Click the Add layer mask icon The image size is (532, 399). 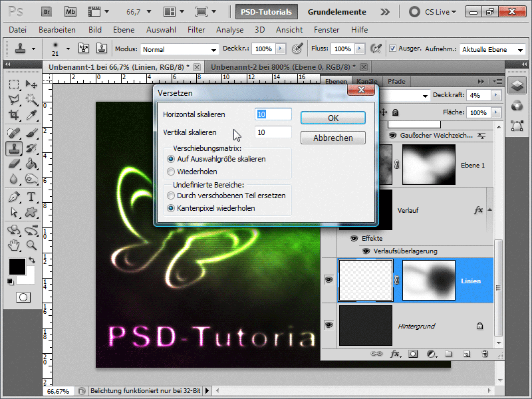(x=413, y=354)
